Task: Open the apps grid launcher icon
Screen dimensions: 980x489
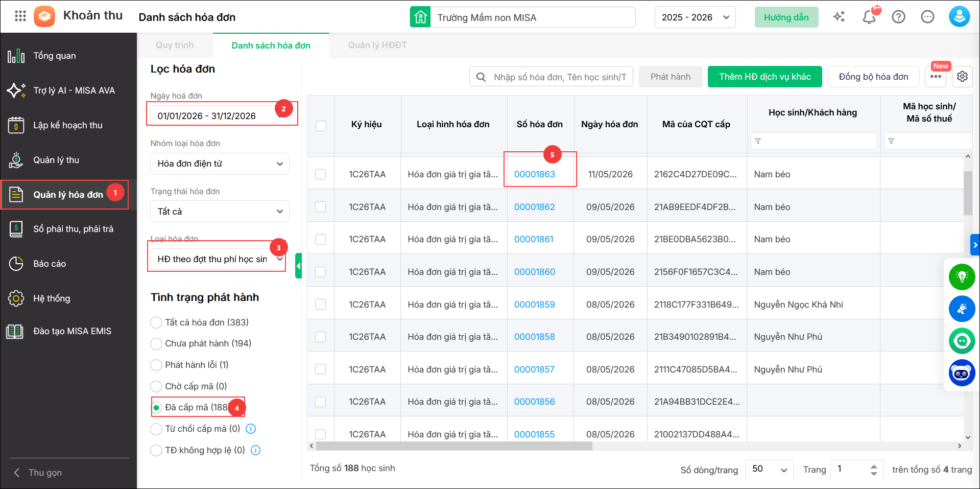Action: point(20,16)
